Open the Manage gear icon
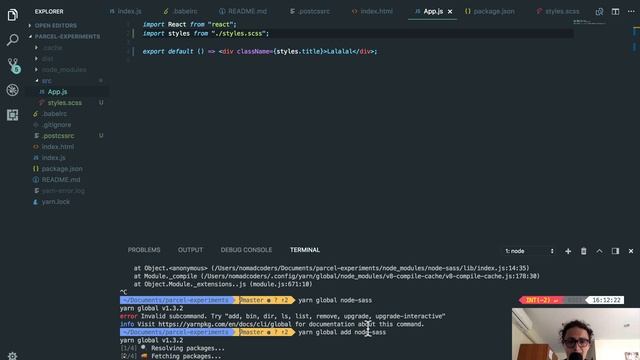The image size is (640, 360). tap(12, 355)
